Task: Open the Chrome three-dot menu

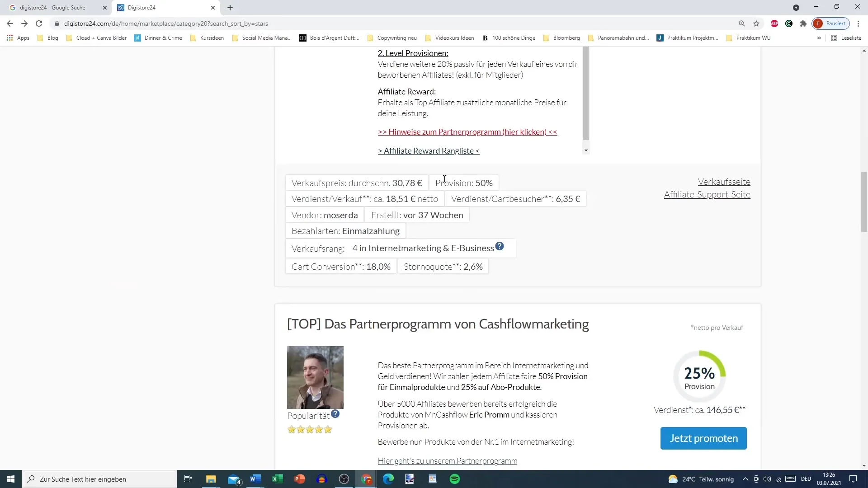Action: (858, 23)
